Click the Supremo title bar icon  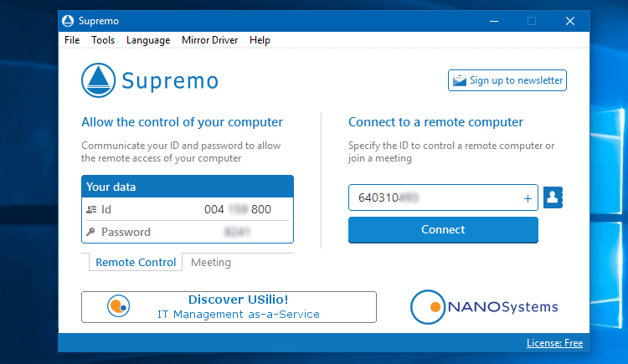[68, 21]
